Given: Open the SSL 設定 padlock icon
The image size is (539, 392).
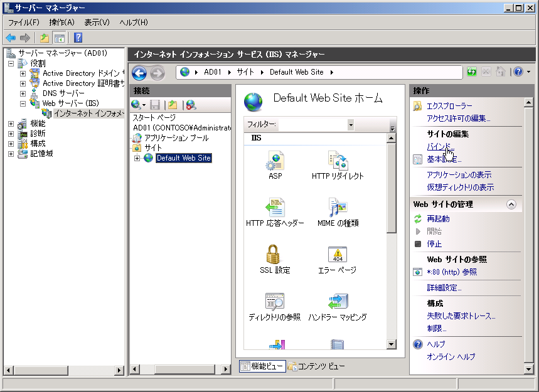Looking at the screenshot, I should point(274,255).
